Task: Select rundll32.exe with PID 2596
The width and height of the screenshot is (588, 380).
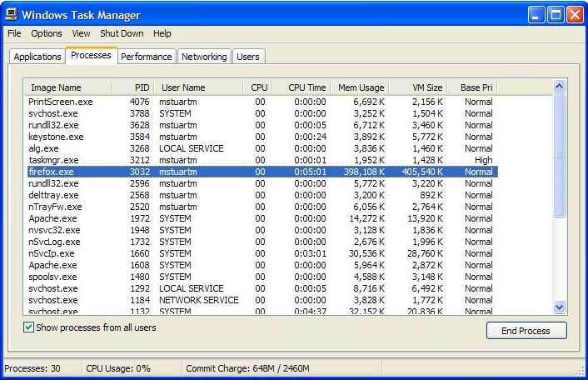Action: (x=262, y=183)
